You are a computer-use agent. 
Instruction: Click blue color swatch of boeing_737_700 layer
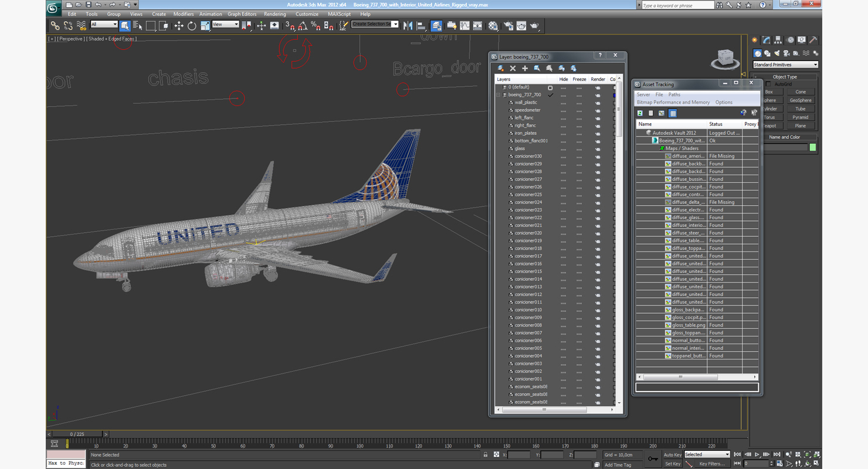[614, 95]
